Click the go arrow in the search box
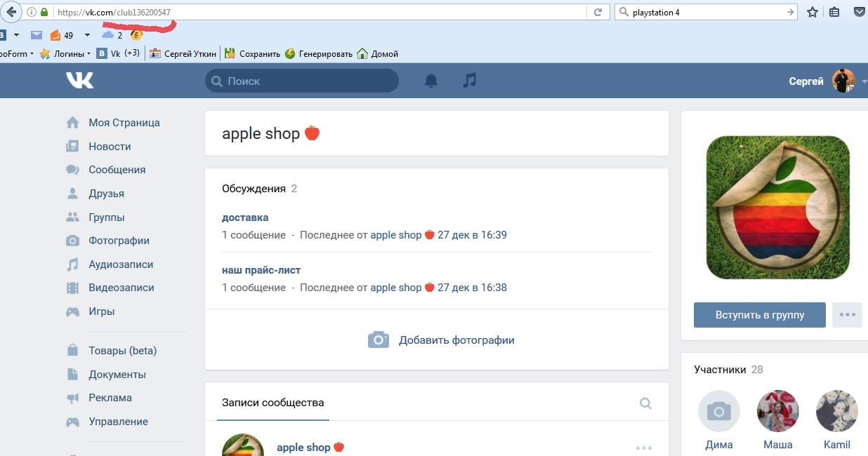 pos(791,12)
